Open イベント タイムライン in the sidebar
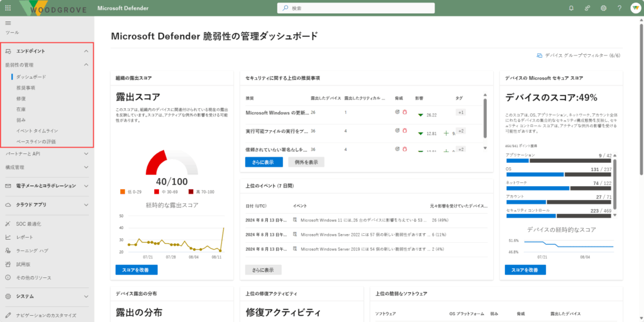 click(x=36, y=131)
